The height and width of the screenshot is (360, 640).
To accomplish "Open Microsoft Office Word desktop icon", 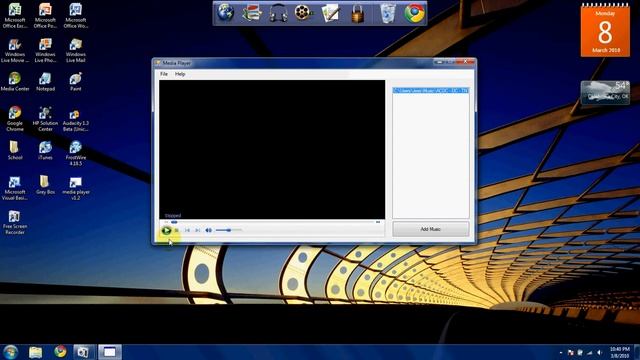I will [76, 16].
